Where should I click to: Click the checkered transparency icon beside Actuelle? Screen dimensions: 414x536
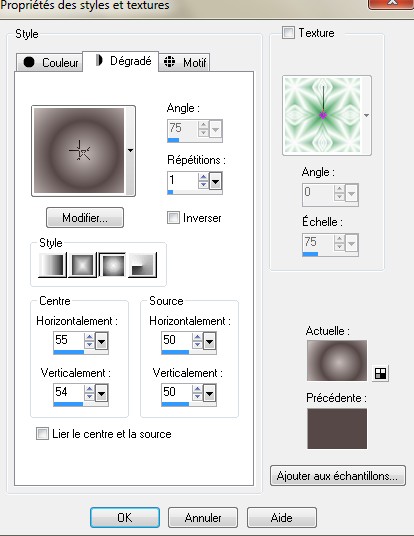[x=380, y=373]
